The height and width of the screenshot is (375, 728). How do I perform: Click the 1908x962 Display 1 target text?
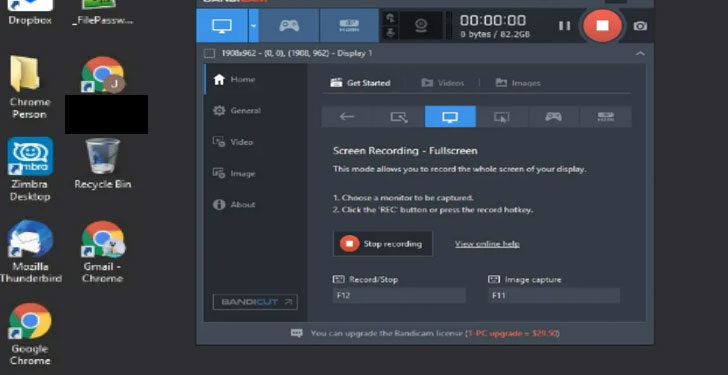tap(297, 53)
